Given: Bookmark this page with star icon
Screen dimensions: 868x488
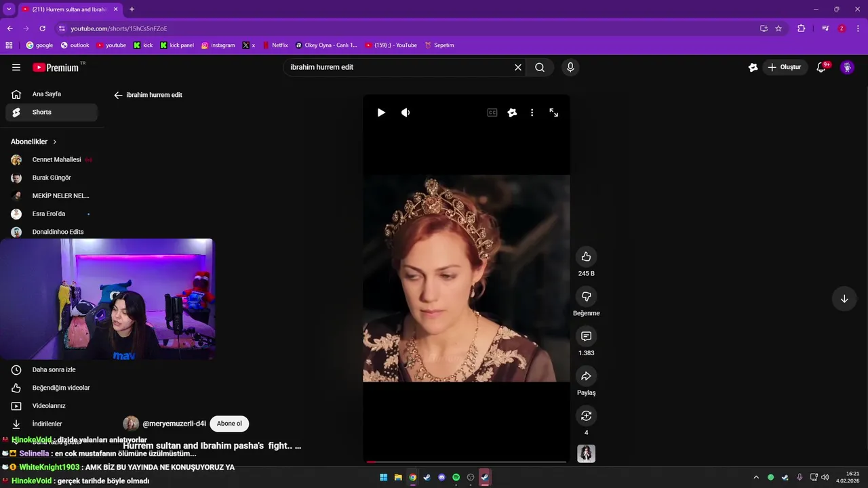Looking at the screenshot, I should pyautogui.click(x=778, y=28).
